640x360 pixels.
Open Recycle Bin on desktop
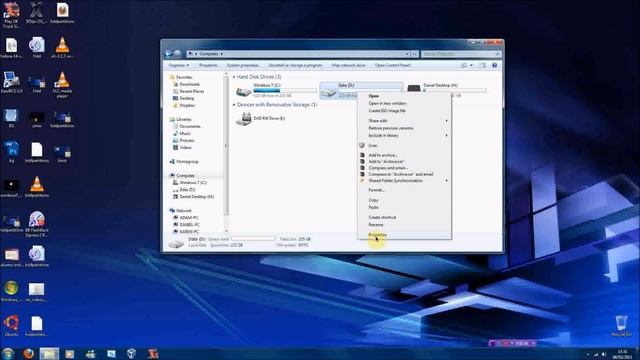621,325
